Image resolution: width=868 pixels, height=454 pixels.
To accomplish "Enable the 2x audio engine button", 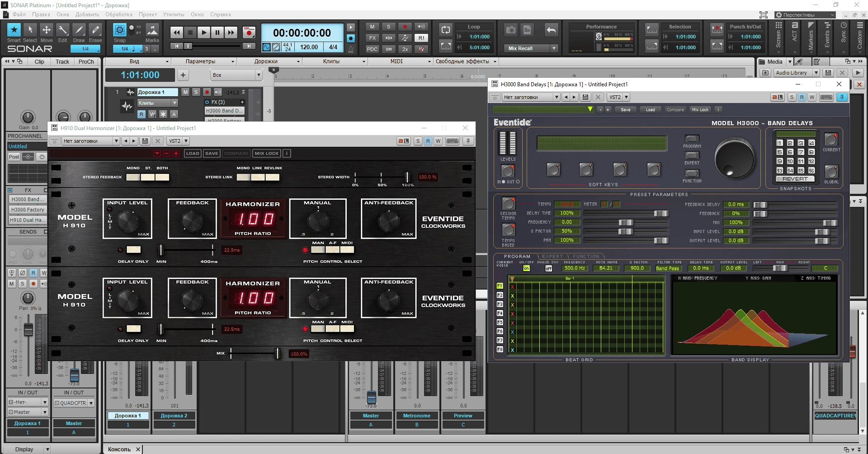I will (x=405, y=49).
